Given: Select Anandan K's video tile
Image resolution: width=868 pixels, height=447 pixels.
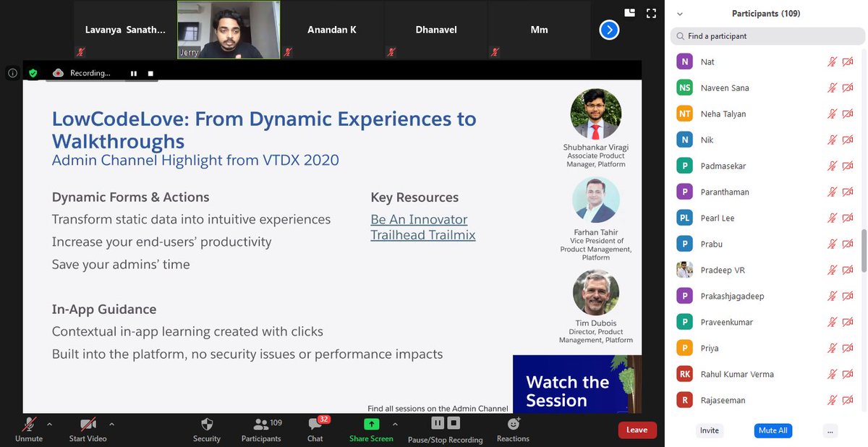Looking at the screenshot, I should tap(332, 30).
